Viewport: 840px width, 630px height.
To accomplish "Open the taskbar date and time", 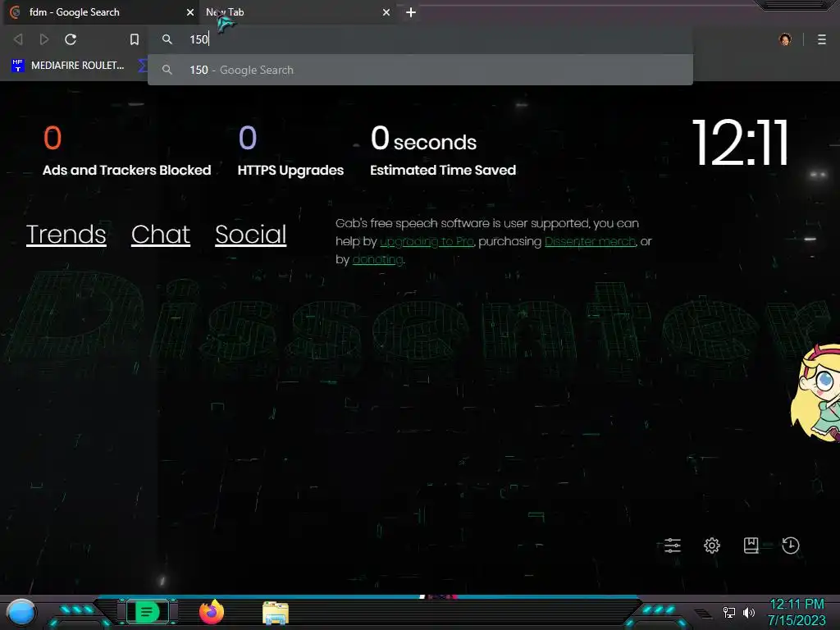I will point(797,612).
